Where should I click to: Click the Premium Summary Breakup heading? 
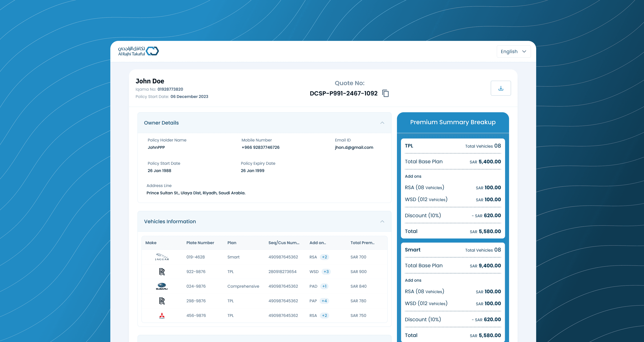(452, 122)
